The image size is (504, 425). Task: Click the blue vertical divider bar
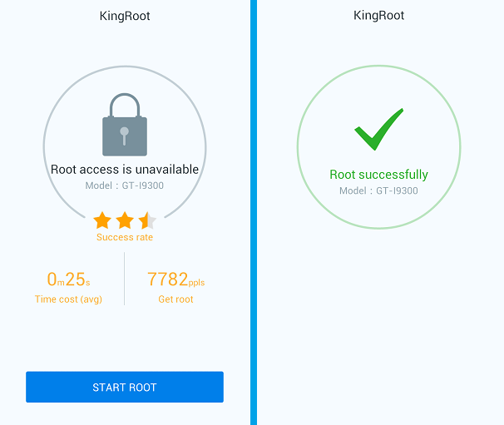click(x=254, y=213)
